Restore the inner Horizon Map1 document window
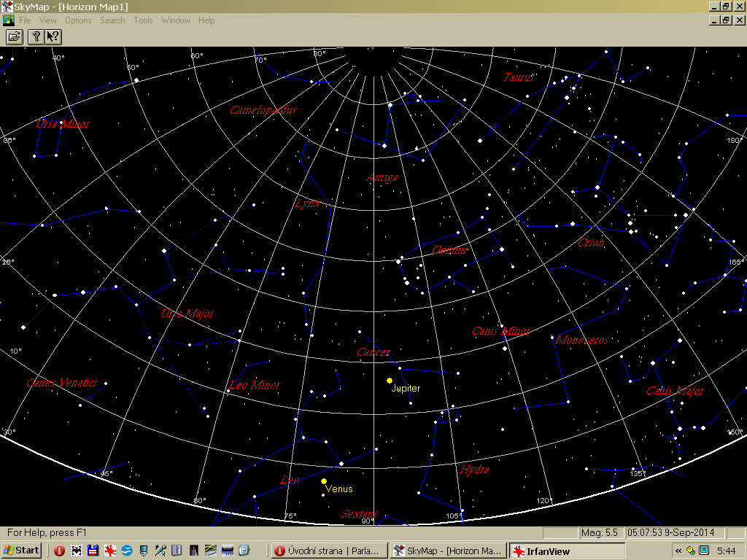This screenshot has width=747, height=560. (726, 20)
